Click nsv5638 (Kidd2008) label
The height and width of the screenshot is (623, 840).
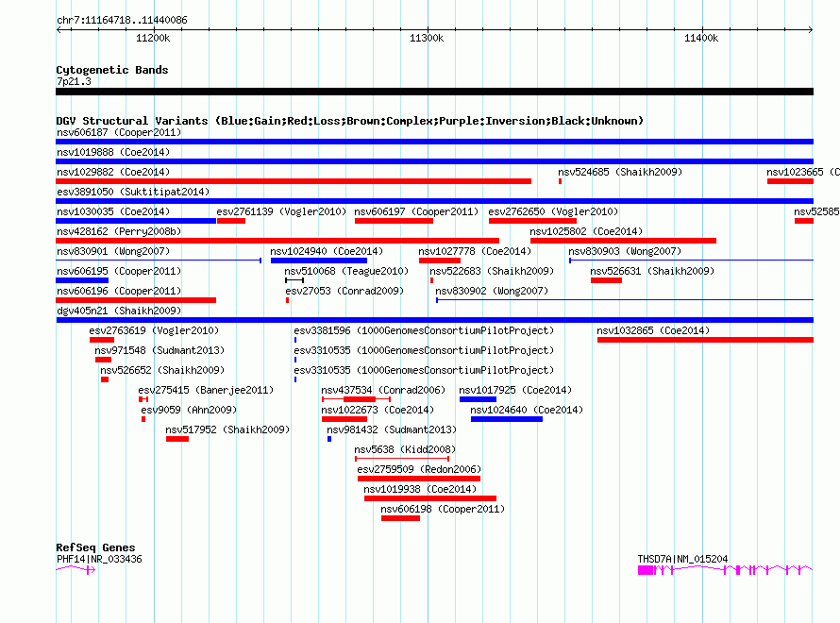pos(405,449)
